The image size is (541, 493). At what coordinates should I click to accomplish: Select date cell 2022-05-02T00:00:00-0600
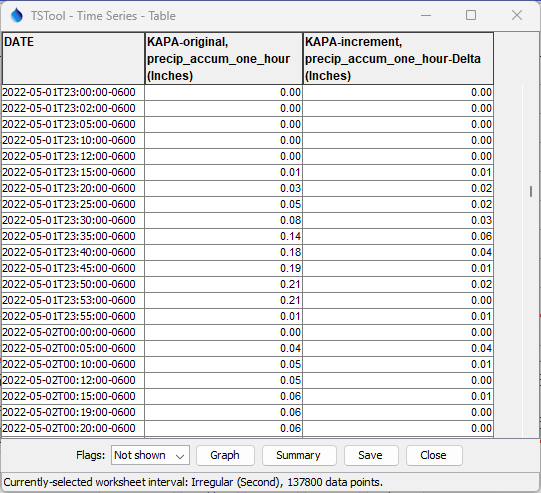pos(73,332)
